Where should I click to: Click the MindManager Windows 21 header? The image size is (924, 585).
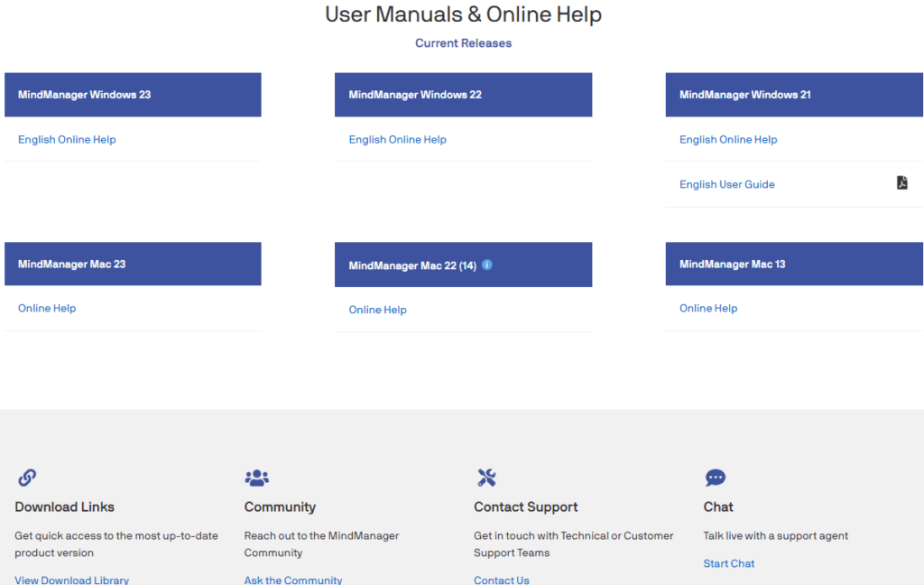[794, 95]
